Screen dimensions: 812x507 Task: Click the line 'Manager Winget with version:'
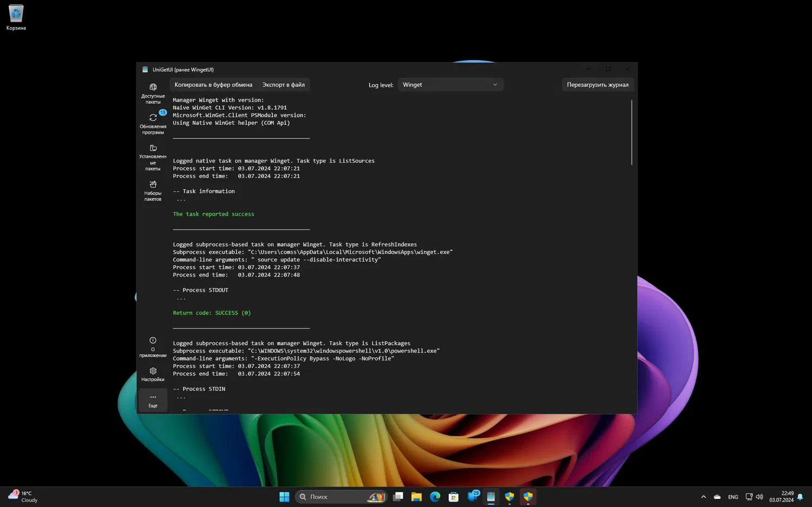218,100
